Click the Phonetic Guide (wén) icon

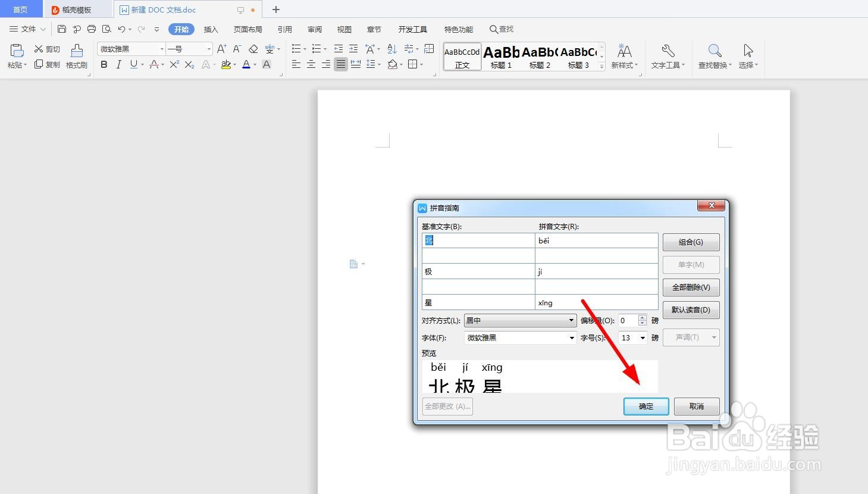[270, 49]
